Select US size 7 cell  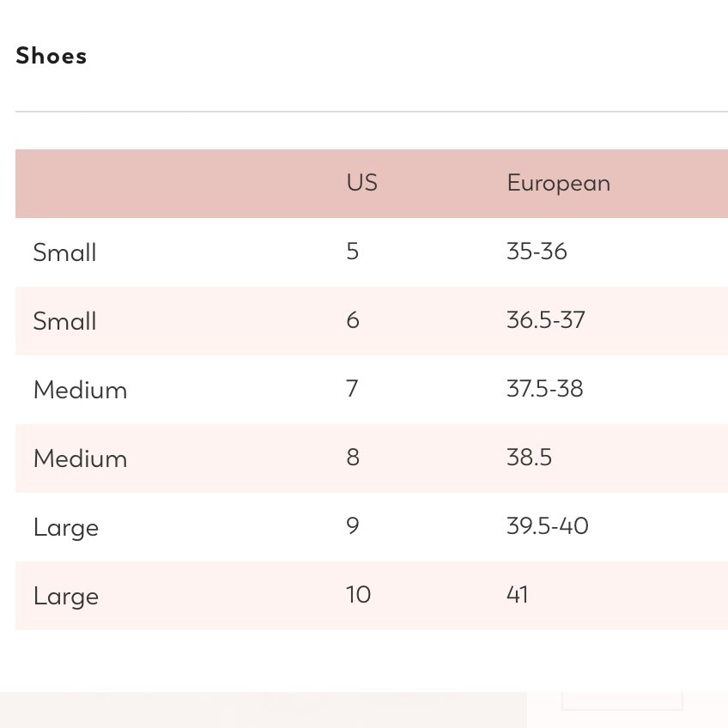tap(352, 389)
